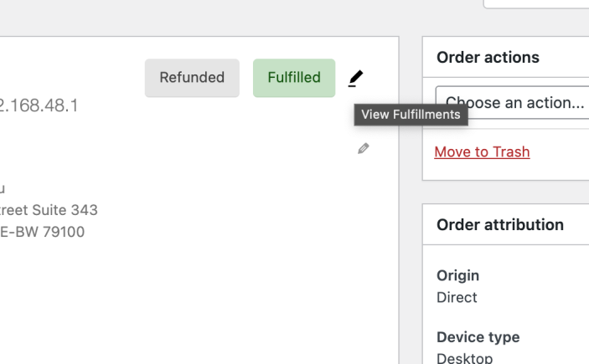
Task: Click the Move to Trash link
Action: pos(482,152)
